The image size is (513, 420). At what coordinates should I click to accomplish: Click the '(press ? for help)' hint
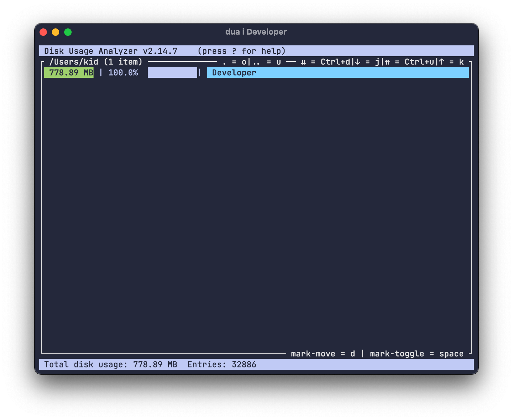click(x=242, y=51)
